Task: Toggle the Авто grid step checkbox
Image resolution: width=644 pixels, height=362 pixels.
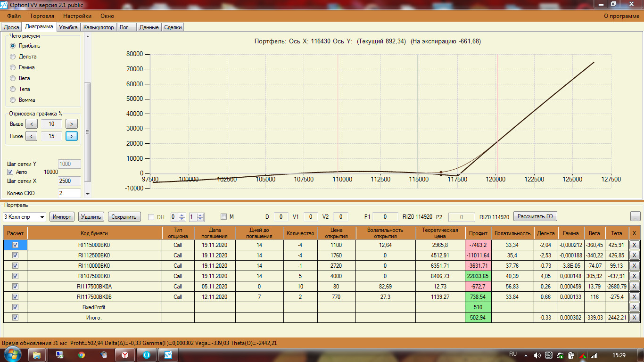Action: point(10,172)
